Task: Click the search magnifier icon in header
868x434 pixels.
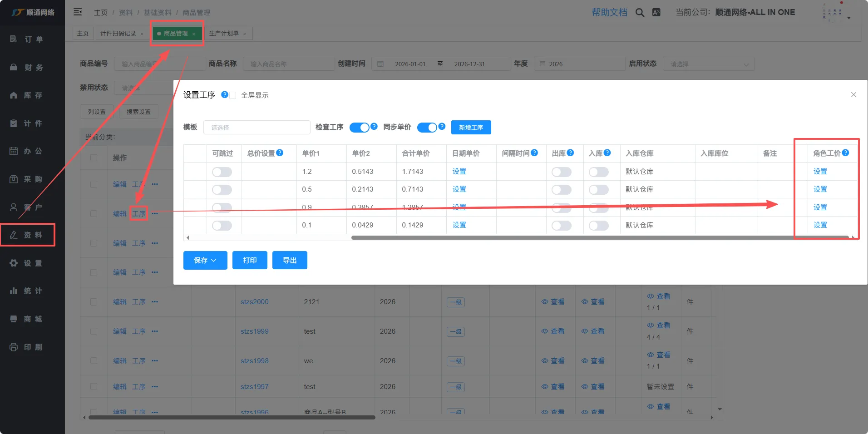Action: (x=640, y=13)
